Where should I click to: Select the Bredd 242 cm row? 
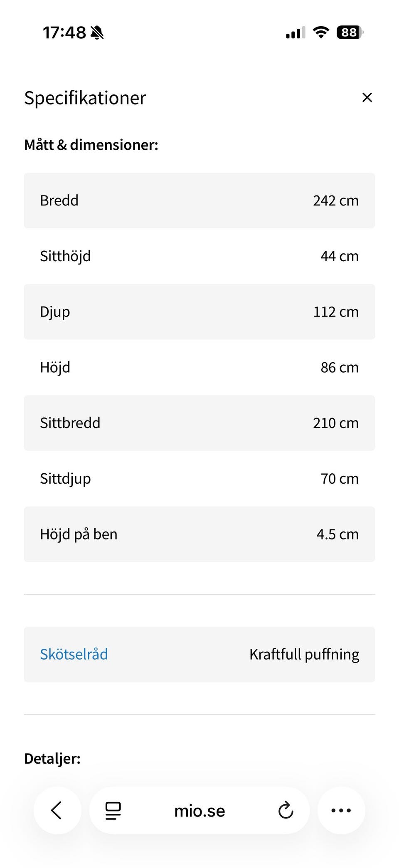click(199, 200)
